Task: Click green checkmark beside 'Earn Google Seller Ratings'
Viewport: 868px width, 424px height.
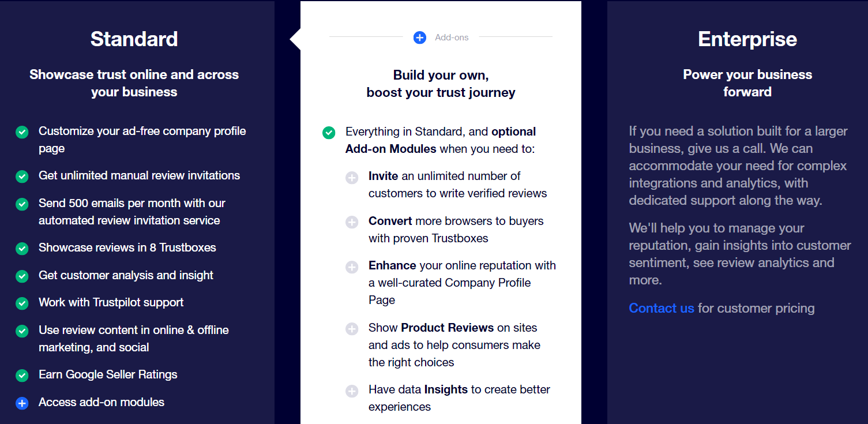Action: click(22, 376)
